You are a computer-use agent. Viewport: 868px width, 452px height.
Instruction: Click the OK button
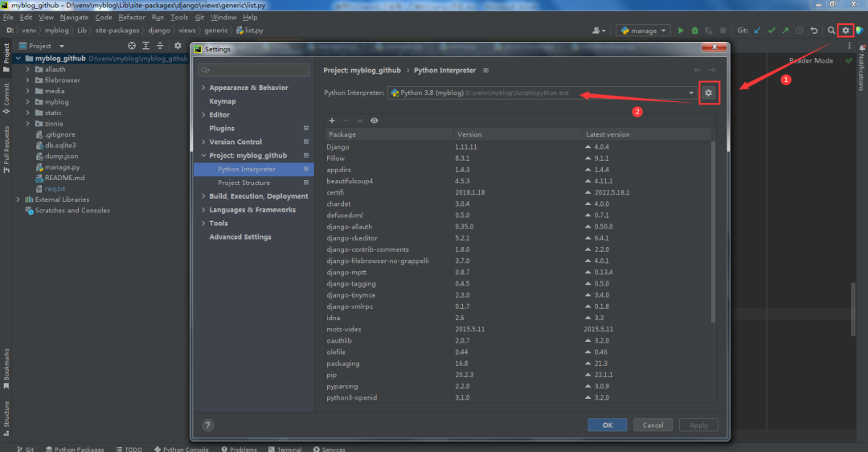(608, 425)
